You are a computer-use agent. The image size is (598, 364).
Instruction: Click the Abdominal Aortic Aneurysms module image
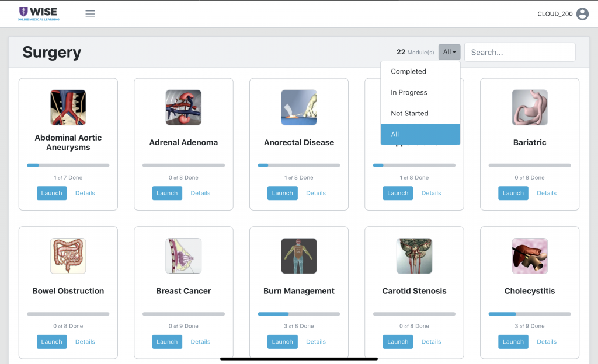(x=68, y=107)
